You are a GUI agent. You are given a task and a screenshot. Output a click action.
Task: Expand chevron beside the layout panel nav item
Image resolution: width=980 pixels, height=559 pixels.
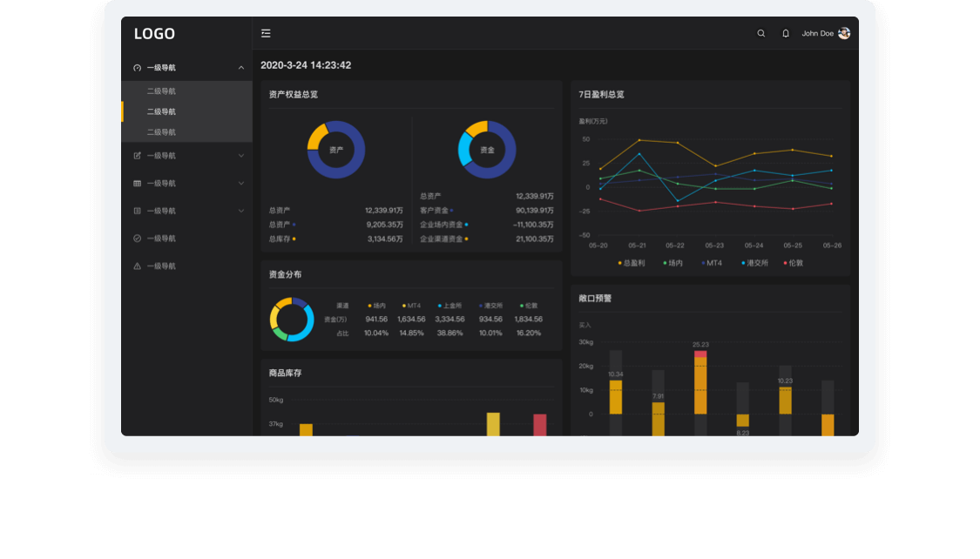[x=240, y=211]
